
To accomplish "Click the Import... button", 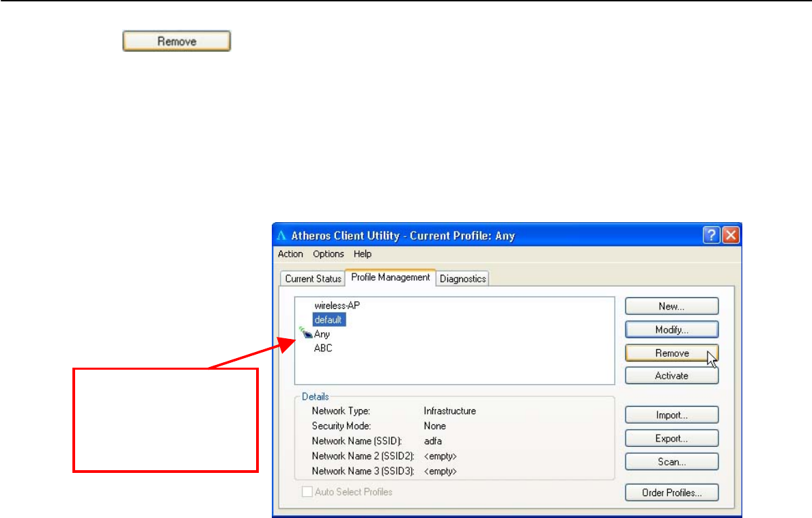I will (672, 415).
